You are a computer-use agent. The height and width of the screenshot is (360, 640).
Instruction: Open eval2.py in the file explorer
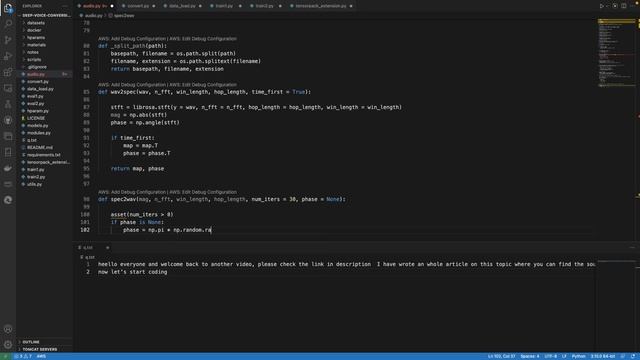45,104
